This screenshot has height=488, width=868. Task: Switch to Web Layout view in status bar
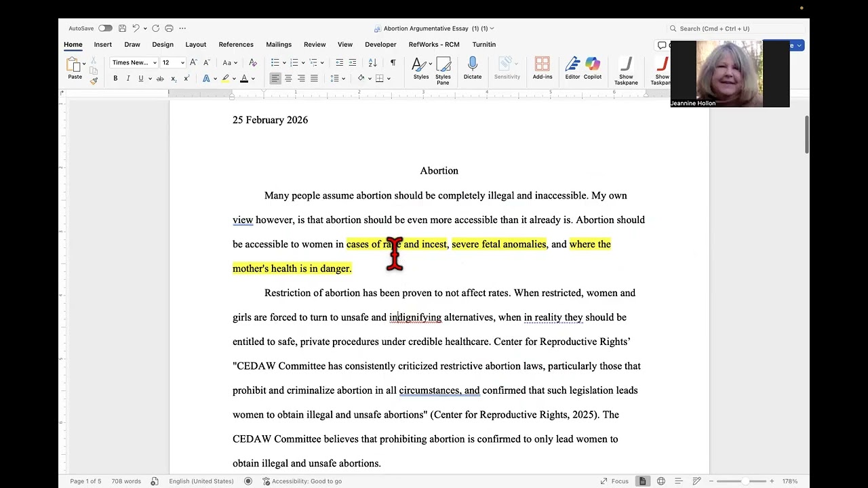[660, 481]
